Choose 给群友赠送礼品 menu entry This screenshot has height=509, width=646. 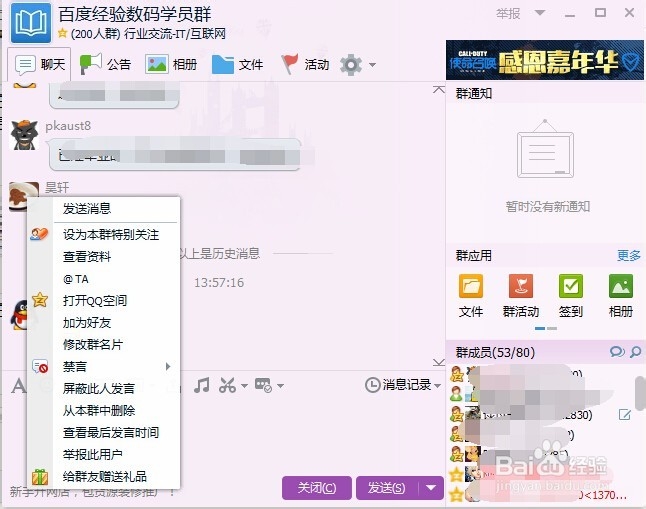[105, 476]
